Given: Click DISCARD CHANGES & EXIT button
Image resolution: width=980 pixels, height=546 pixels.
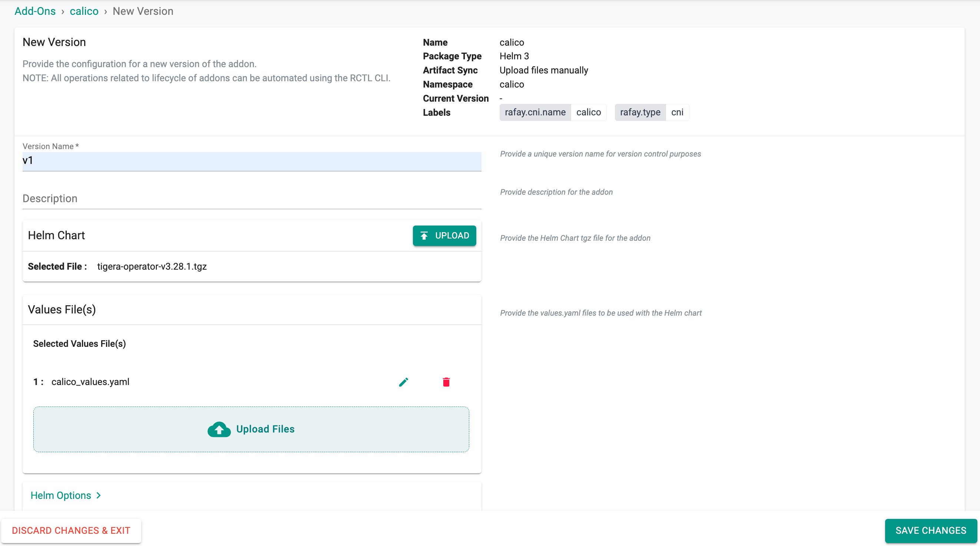Looking at the screenshot, I should pyautogui.click(x=71, y=530).
